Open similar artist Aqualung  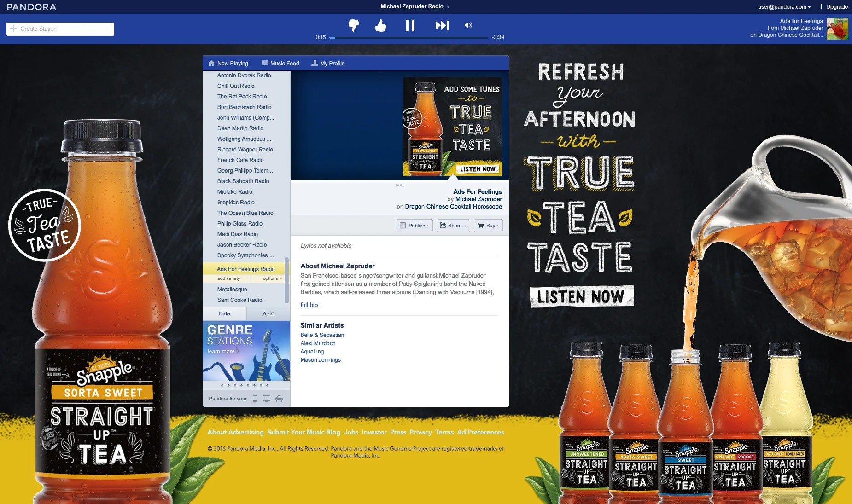point(312,352)
